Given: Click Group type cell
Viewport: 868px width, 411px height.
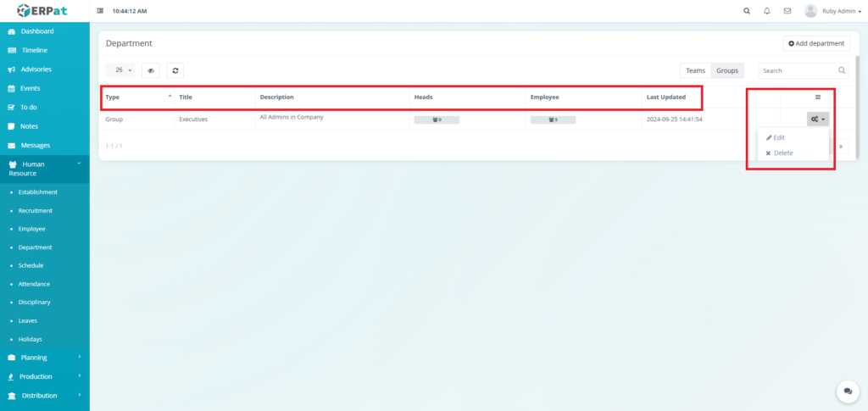Looking at the screenshot, I should coord(114,119).
